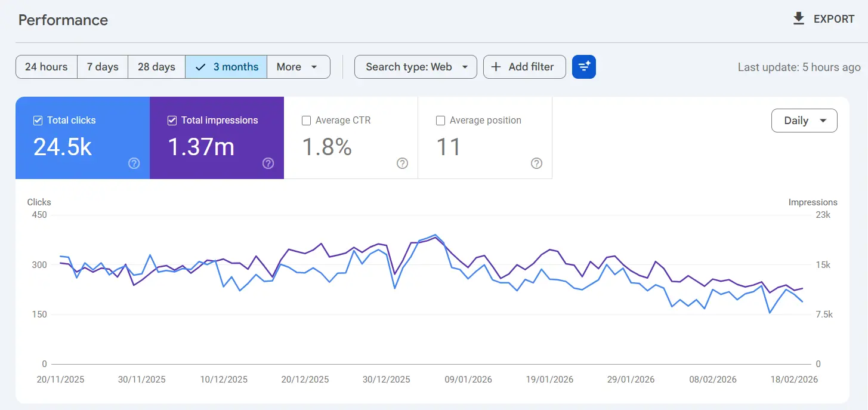Image resolution: width=868 pixels, height=410 pixels.
Task: Enable the Average position metric card
Action: pos(484,138)
